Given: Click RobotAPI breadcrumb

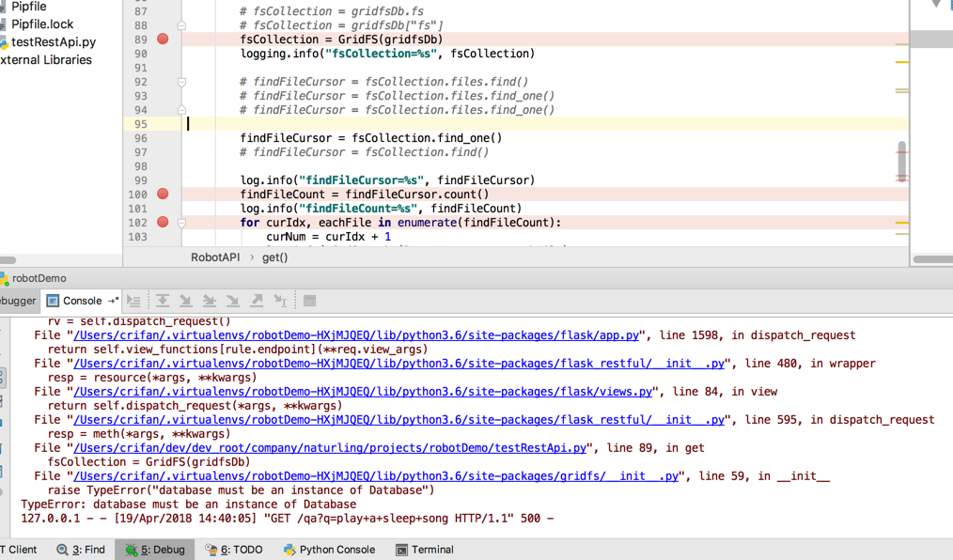Looking at the screenshot, I should pos(215,257).
